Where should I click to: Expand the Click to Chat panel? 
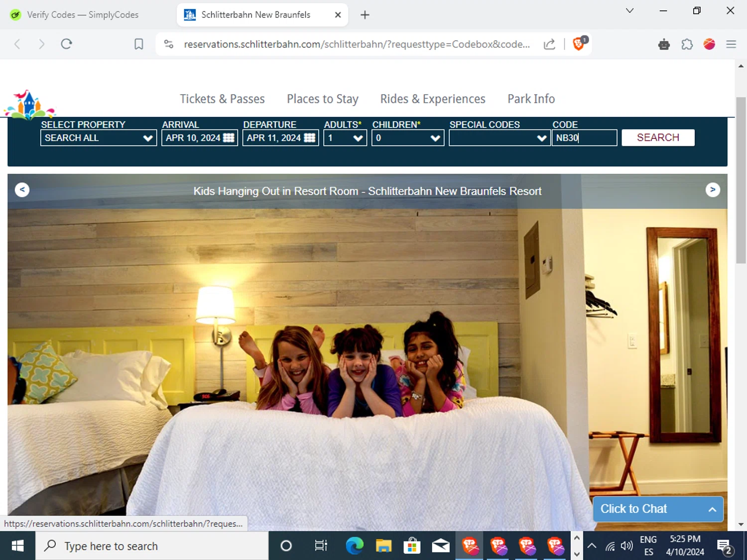712,509
